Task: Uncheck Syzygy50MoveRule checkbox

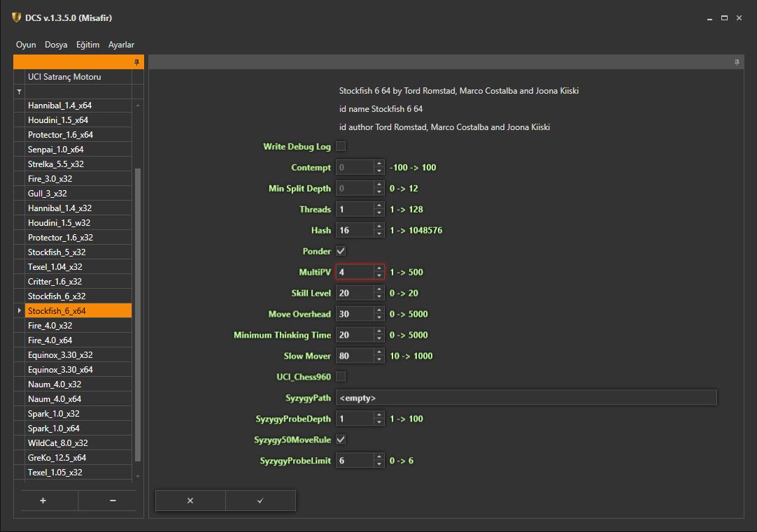Action: pyautogui.click(x=340, y=440)
